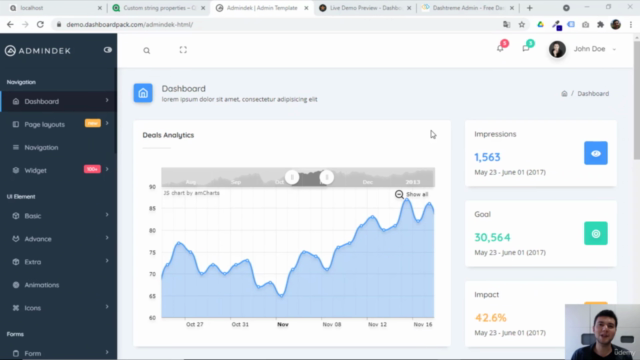Viewport: 640px width, 360px height.
Task: Click the Dashboard home icon in sidebar
Action: pyautogui.click(x=16, y=101)
